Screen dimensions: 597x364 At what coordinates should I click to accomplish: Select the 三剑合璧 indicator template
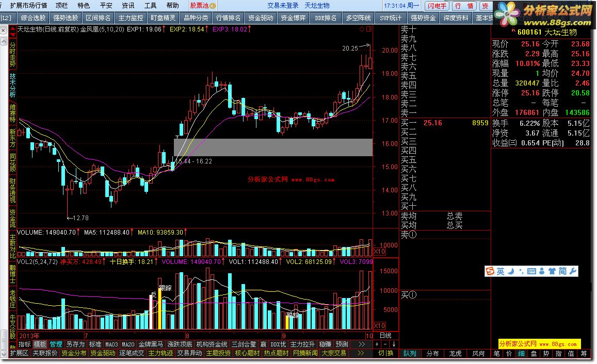click(x=244, y=344)
